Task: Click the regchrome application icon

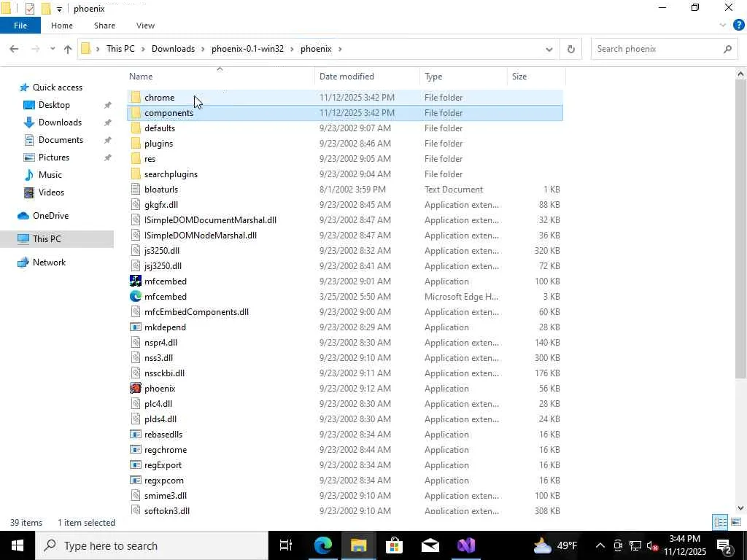Action: click(136, 449)
